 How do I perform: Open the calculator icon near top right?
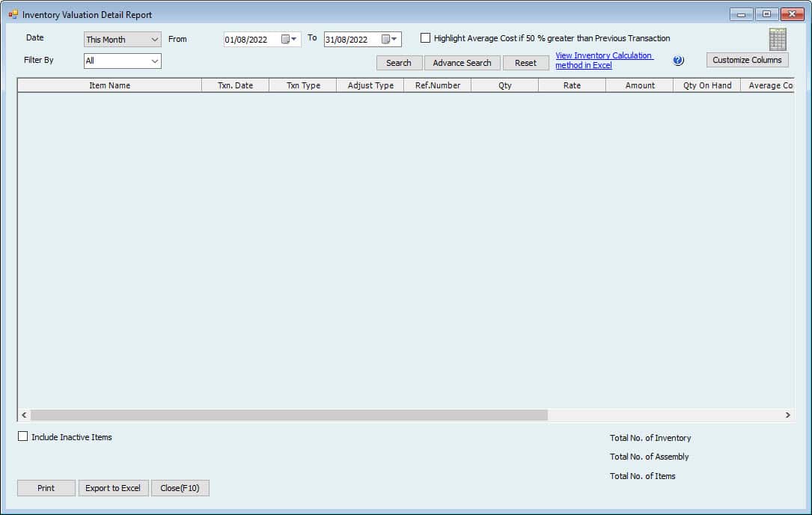[x=778, y=40]
